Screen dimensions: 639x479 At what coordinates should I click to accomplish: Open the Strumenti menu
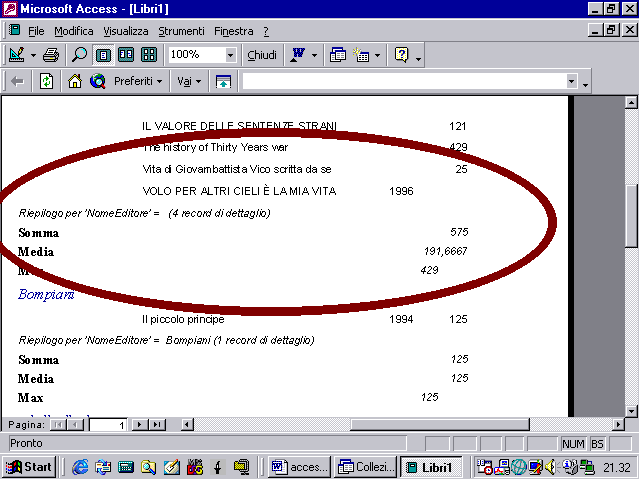(181, 31)
